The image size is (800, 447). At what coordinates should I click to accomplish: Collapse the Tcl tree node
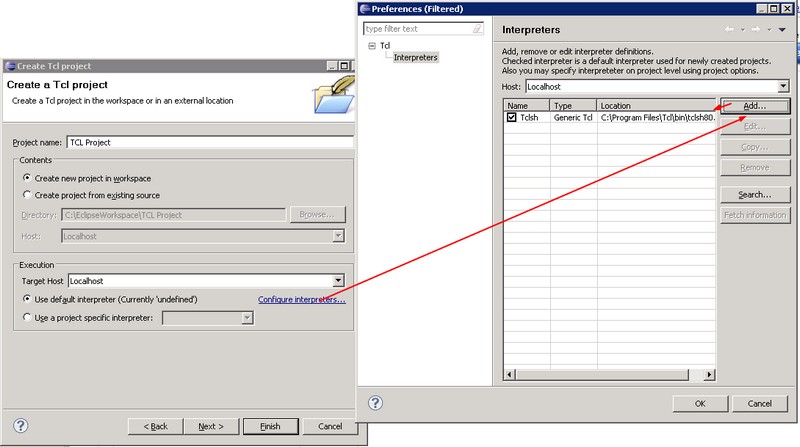(372, 46)
